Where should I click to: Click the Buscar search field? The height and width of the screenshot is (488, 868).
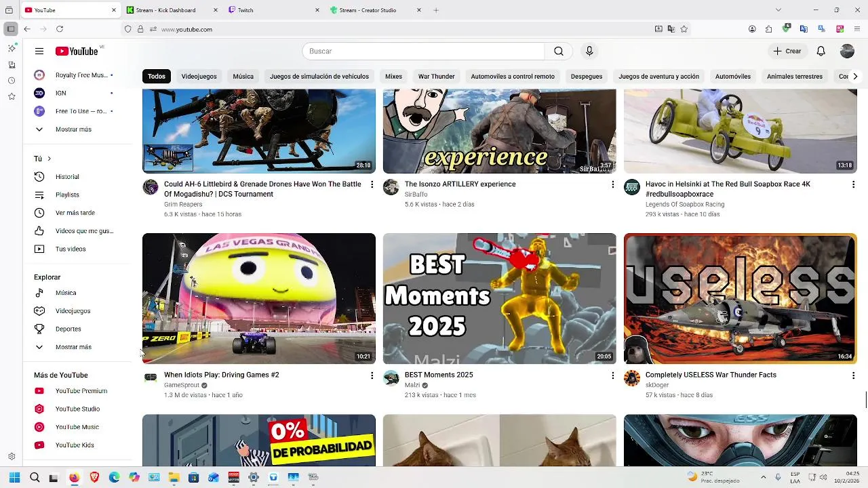click(x=423, y=51)
